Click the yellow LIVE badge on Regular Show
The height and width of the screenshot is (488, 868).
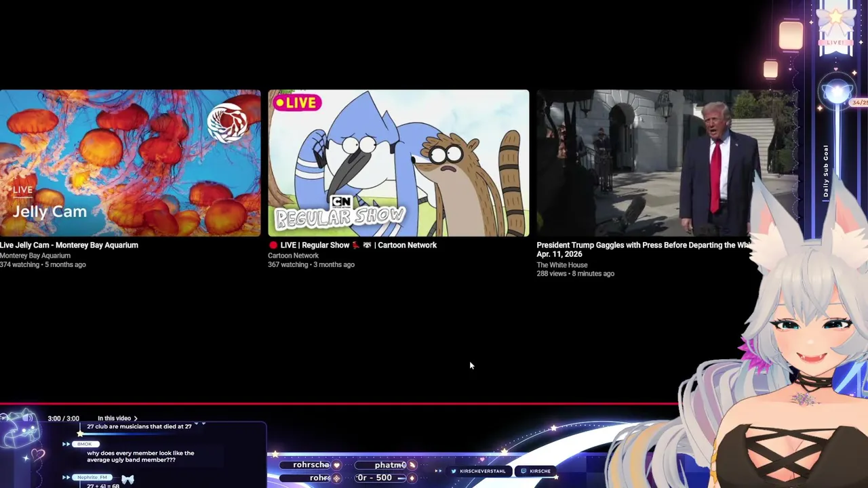pos(296,102)
